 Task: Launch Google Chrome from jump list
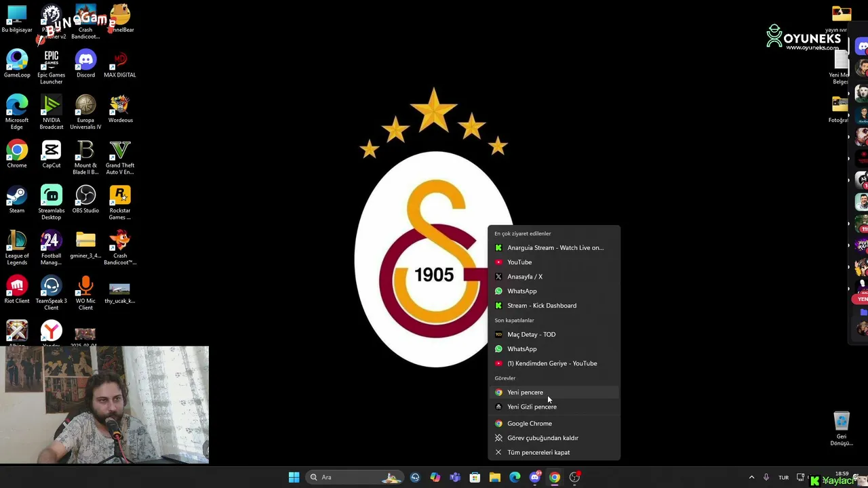[x=554, y=424]
